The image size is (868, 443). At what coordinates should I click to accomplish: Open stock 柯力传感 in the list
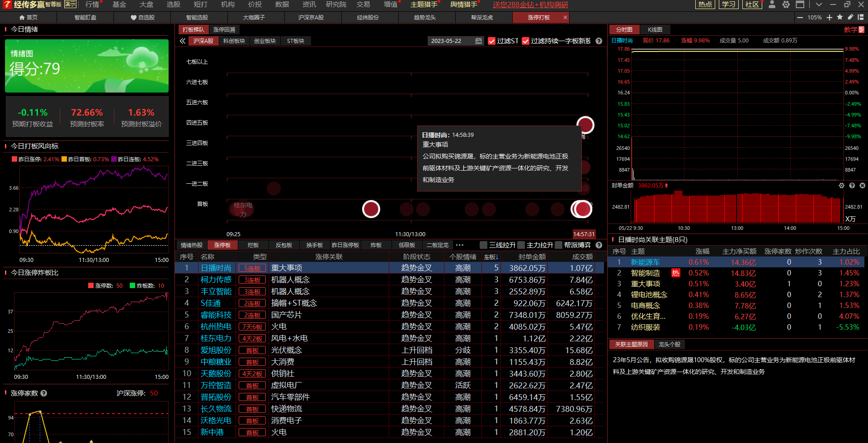[216, 280]
